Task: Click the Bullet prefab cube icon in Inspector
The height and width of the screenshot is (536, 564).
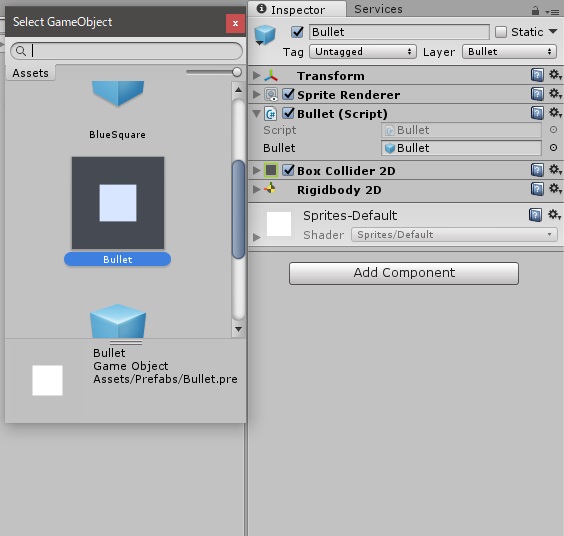Action: coord(265,35)
